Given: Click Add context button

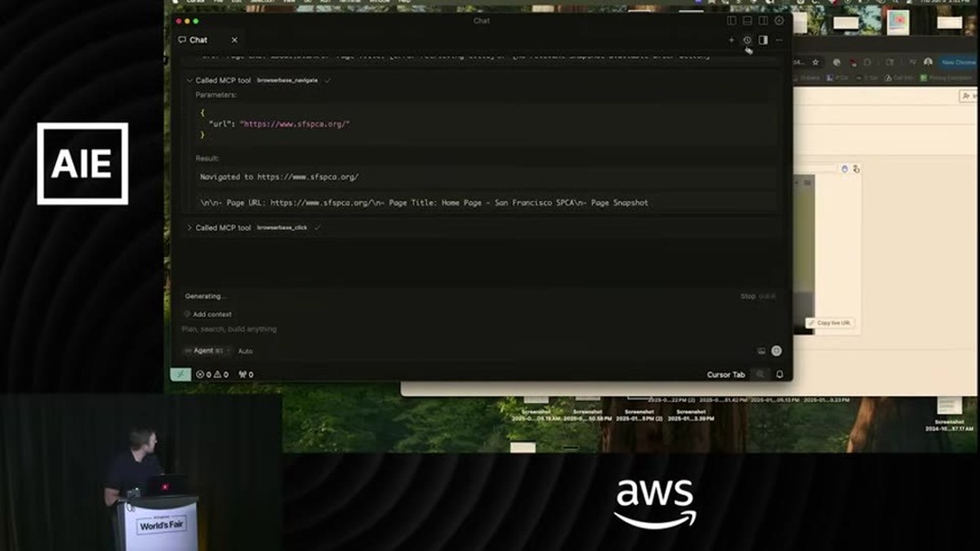Looking at the screenshot, I should [208, 314].
